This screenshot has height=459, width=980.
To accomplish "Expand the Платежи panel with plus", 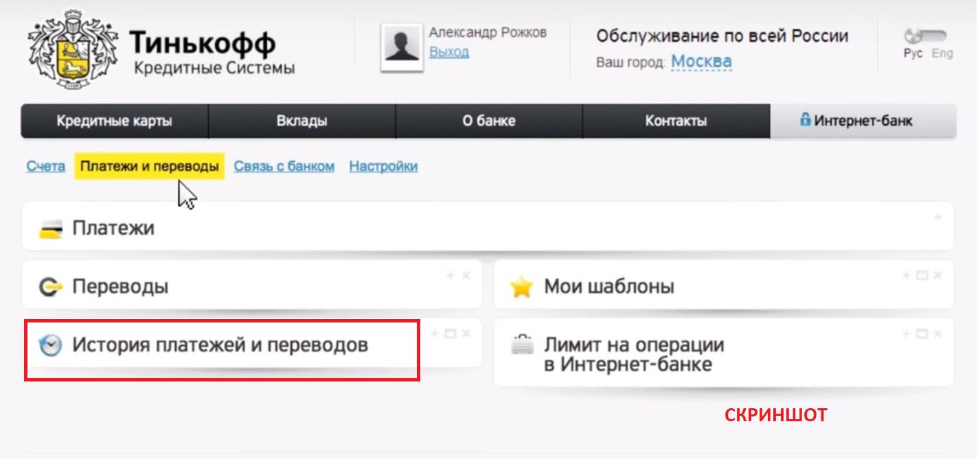I will [x=937, y=217].
